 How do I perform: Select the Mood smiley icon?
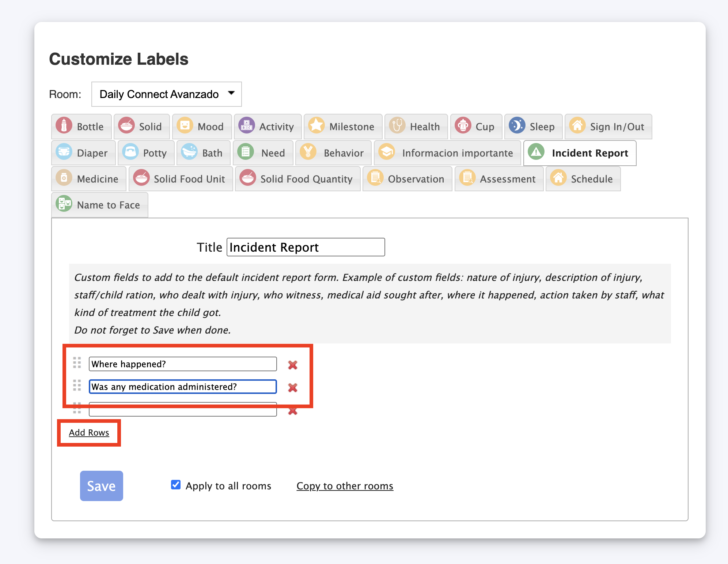pyautogui.click(x=185, y=126)
